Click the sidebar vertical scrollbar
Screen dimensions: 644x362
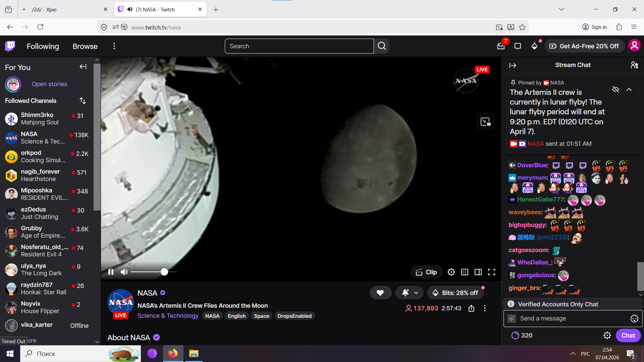(97, 137)
